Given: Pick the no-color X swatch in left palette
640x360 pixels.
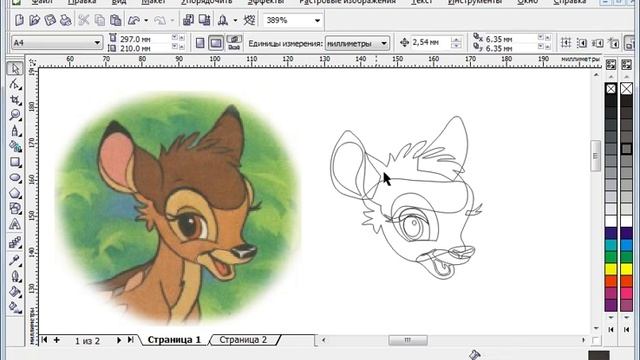Looking at the screenshot, I should coord(611,89).
